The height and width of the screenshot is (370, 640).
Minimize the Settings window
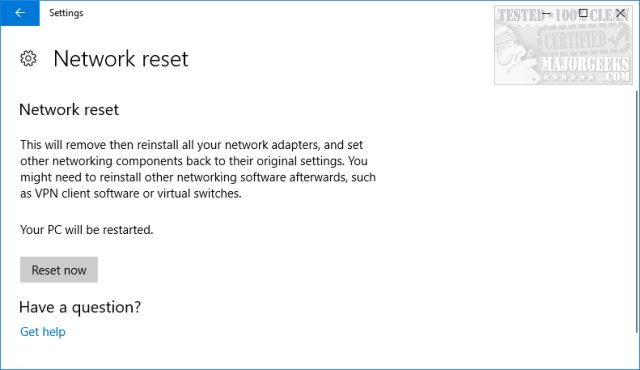click(546, 13)
